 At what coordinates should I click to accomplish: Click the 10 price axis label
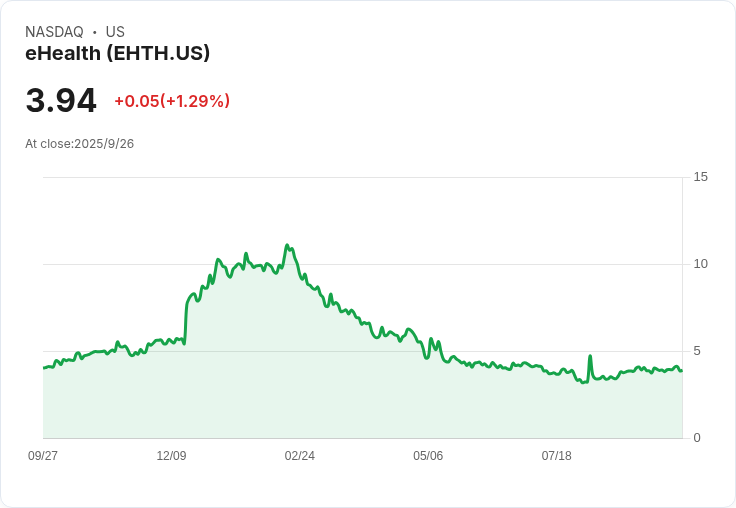coord(700,264)
